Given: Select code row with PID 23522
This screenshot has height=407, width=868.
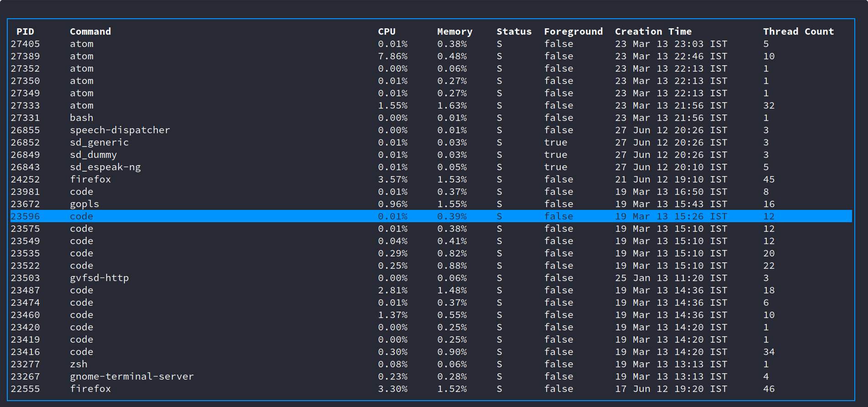Looking at the screenshot, I should (x=431, y=266).
